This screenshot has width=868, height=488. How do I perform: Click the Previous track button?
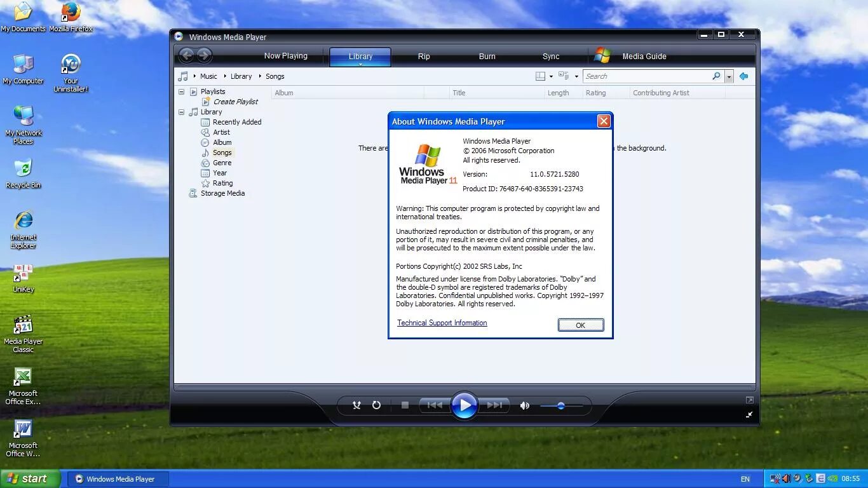[x=435, y=405]
